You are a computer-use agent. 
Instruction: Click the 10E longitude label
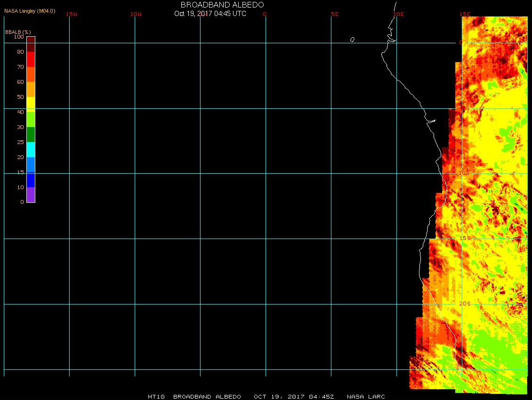click(x=399, y=14)
